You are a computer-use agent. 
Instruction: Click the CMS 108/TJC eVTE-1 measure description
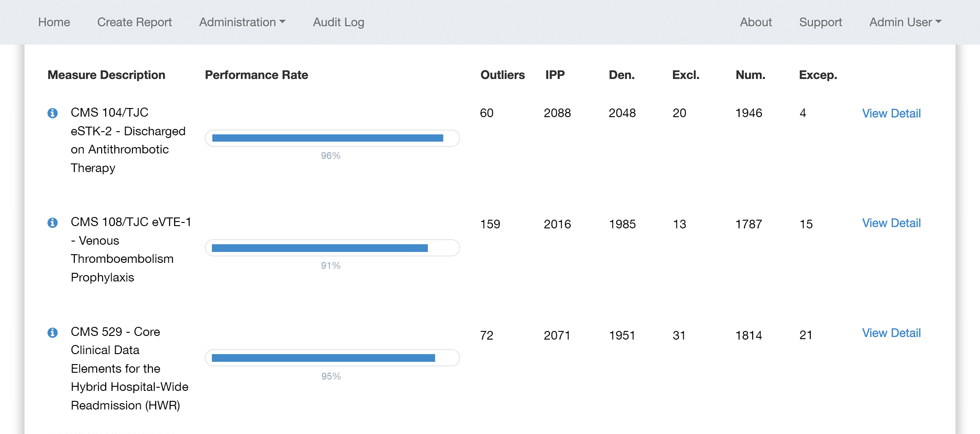[131, 250]
